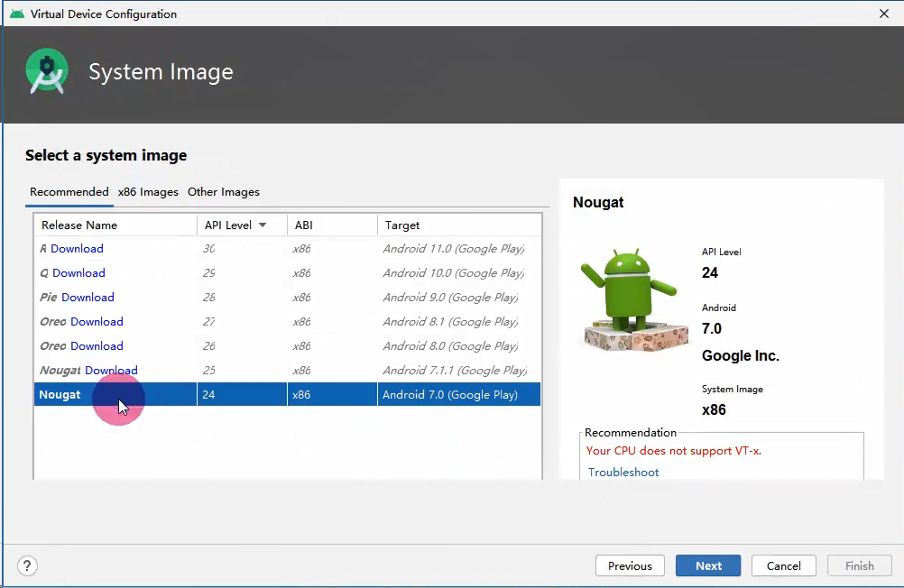The width and height of the screenshot is (904, 588).
Task: Cancel the device configuration
Action: [x=783, y=565]
